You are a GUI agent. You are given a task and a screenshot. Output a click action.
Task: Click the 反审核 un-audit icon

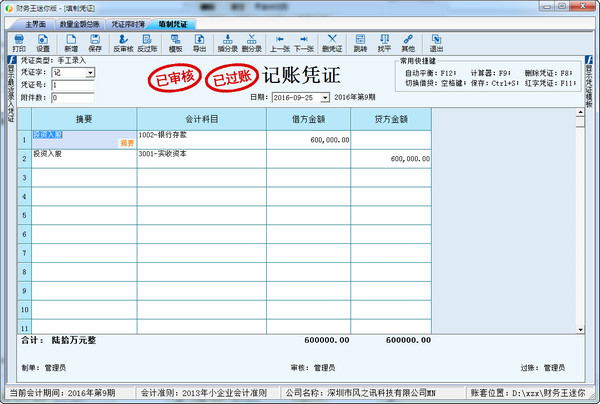122,42
